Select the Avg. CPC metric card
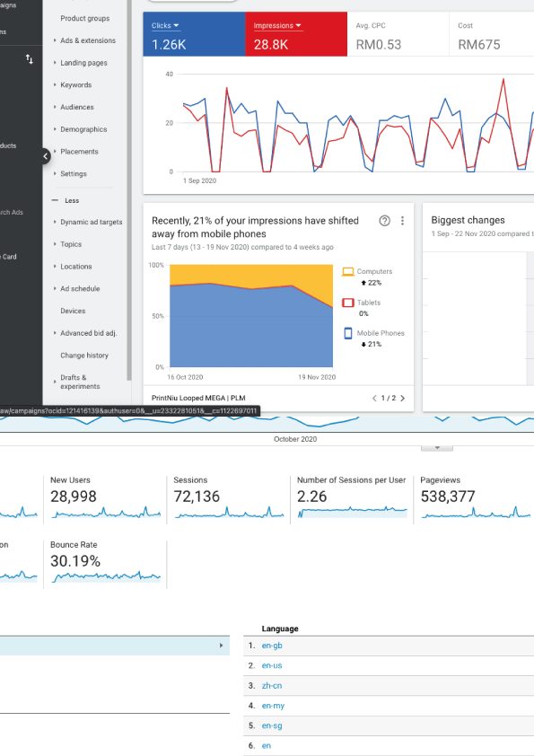The image size is (534, 756). point(398,34)
